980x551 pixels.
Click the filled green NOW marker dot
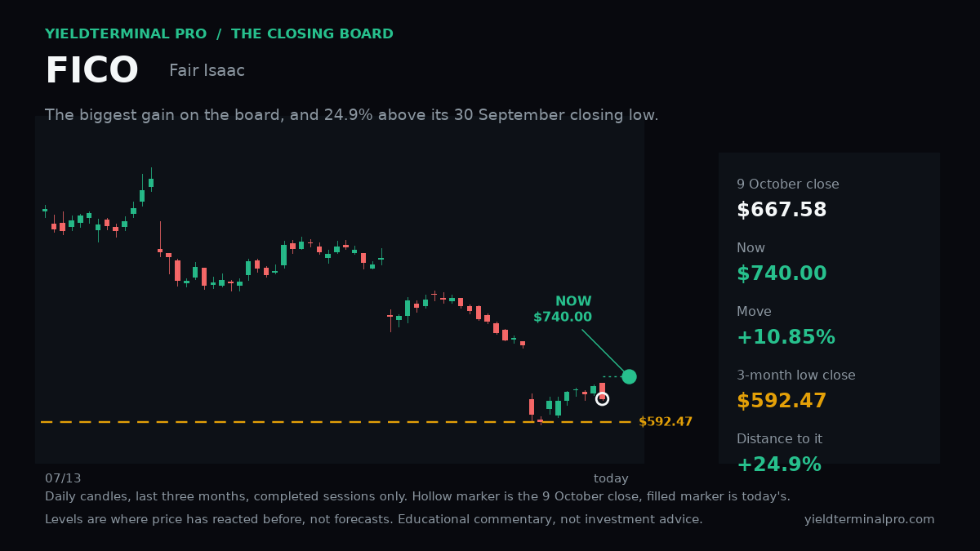pos(629,376)
